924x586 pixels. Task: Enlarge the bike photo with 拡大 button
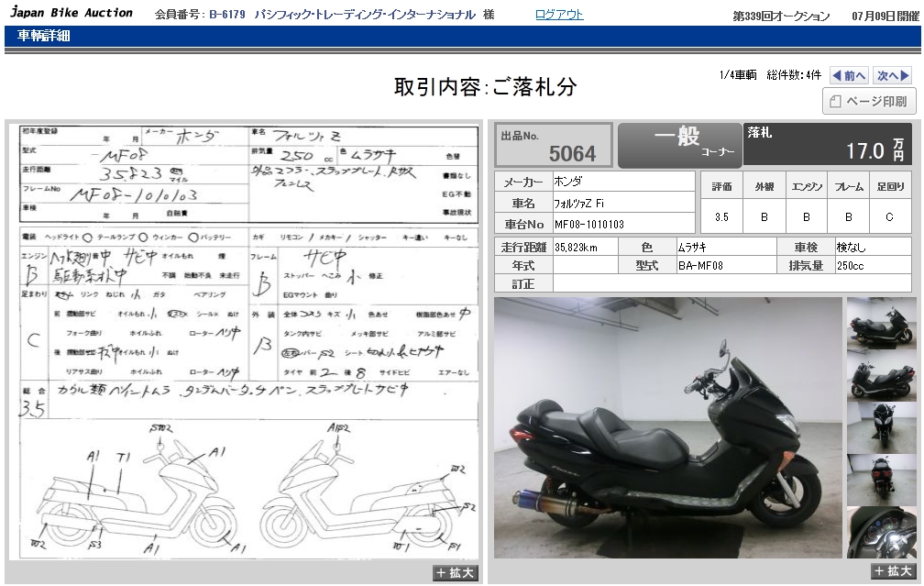coord(894,570)
